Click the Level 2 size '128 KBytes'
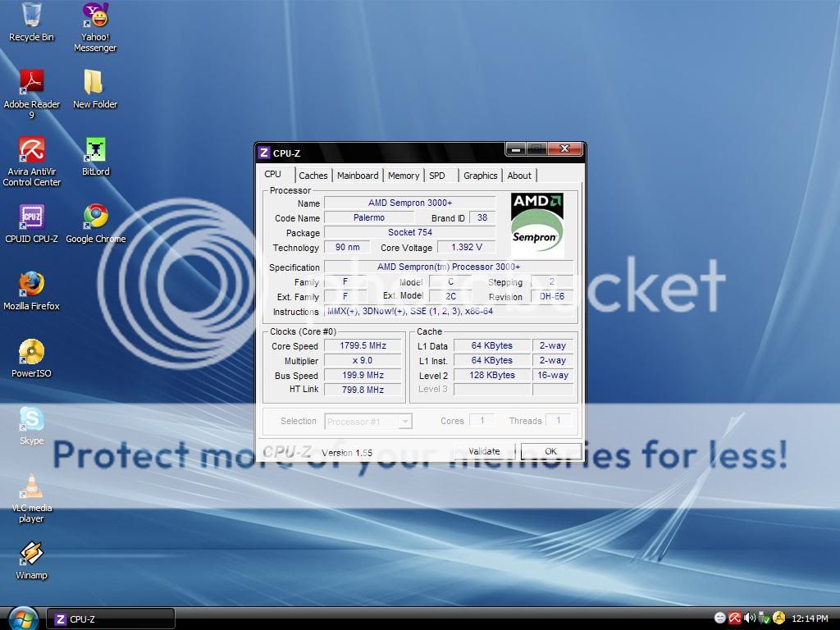Image resolution: width=840 pixels, height=630 pixels. coord(492,375)
